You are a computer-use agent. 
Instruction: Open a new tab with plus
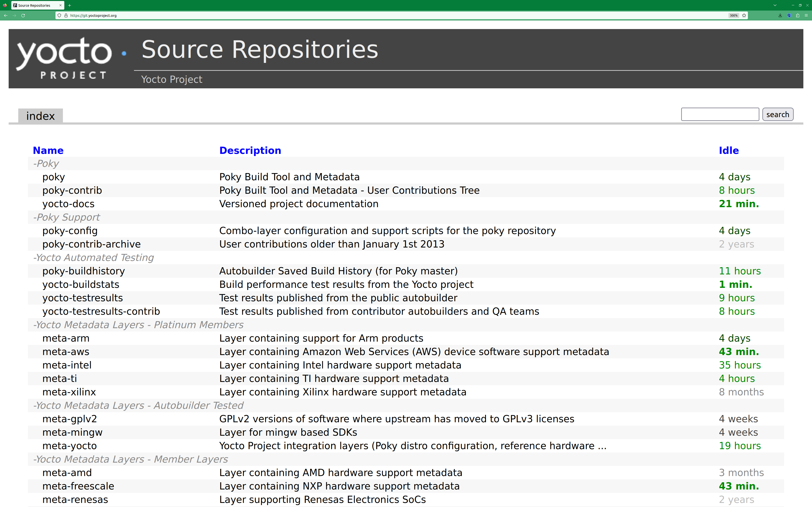pyautogui.click(x=69, y=5)
